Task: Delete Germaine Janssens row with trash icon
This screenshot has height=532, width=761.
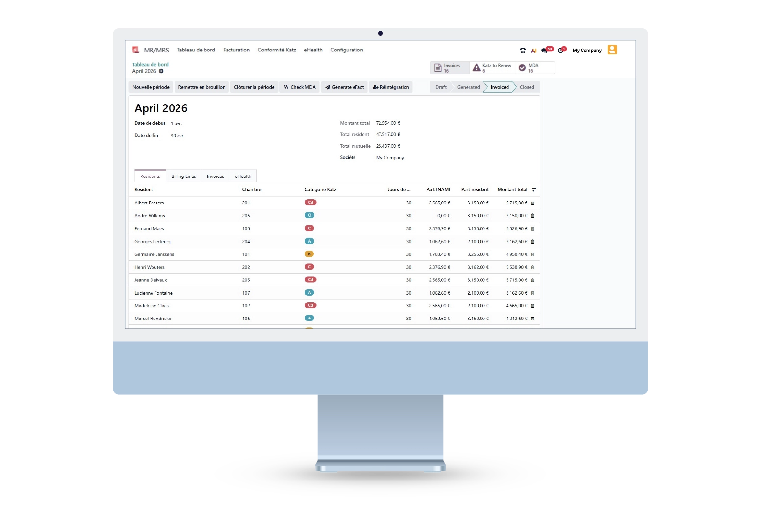Action: pos(533,254)
